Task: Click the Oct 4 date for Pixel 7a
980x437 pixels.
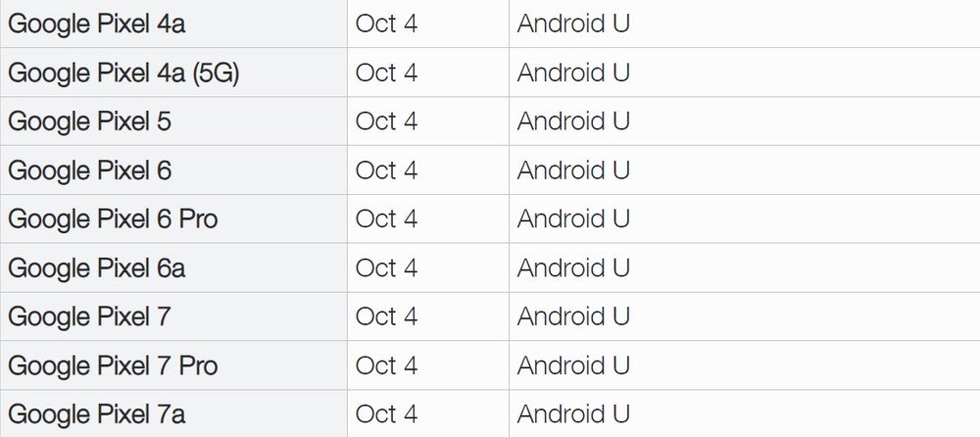Action: 386,413
